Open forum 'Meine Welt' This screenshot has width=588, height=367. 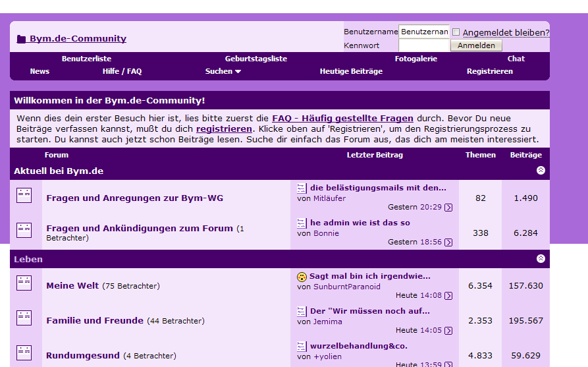[x=72, y=286]
